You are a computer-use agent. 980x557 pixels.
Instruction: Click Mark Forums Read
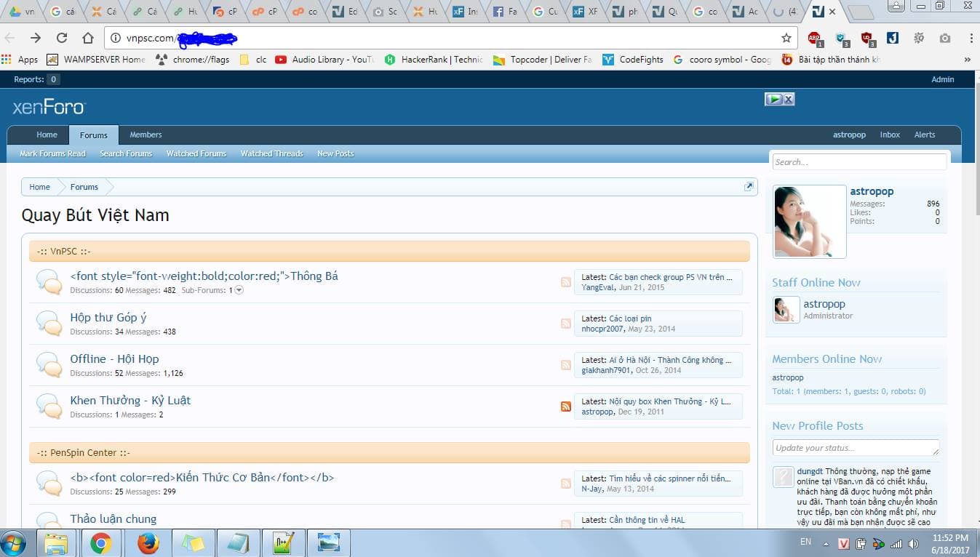tap(52, 153)
